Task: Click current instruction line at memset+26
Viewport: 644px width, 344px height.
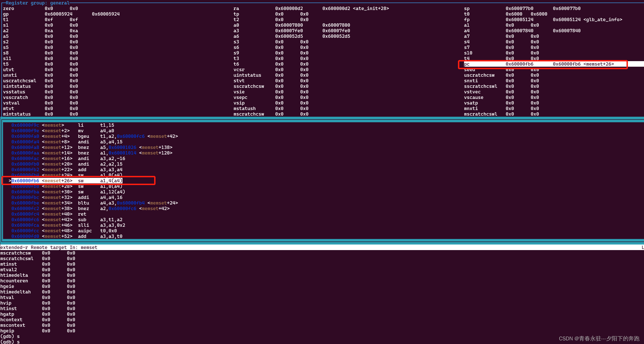Action: 67,181
